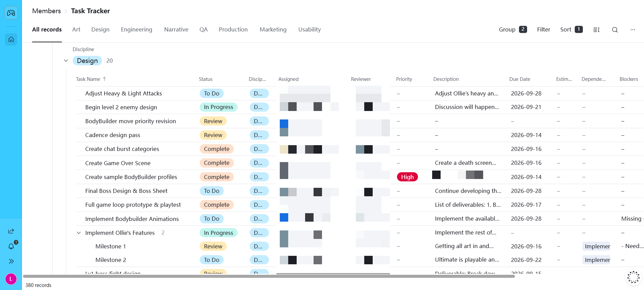Click the Priority column header
Viewport: 644px width, 290px height.
[x=404, y=79]
